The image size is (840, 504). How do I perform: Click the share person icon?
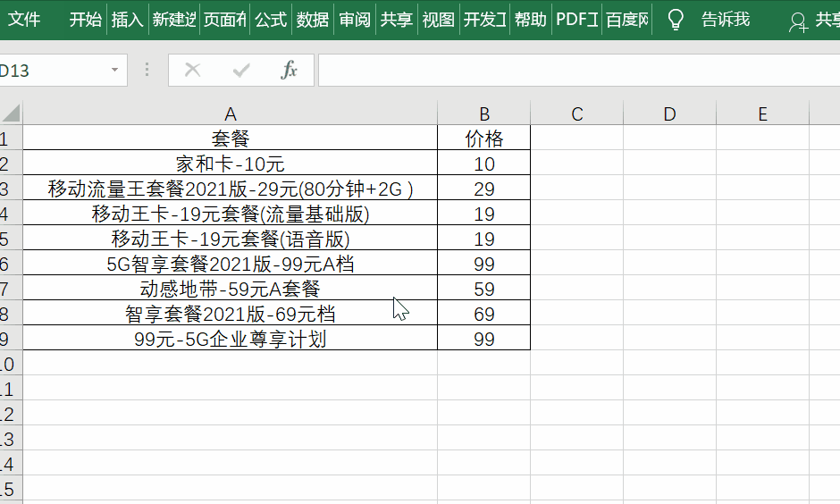point(798,22)
